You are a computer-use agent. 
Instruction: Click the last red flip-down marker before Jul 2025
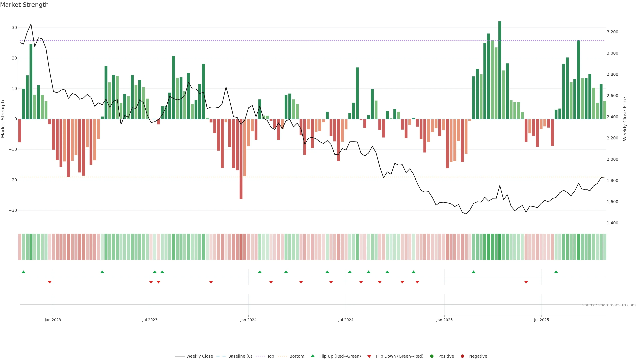click(x=526, y=282)
